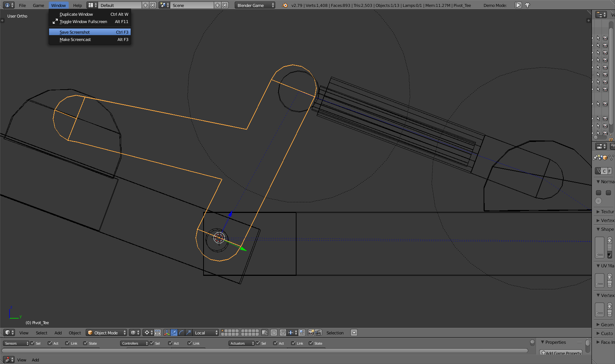The image size is (615, 364).
Task: Toggle the Controllers Link checkbox
Action: click(x=190, y=343)
